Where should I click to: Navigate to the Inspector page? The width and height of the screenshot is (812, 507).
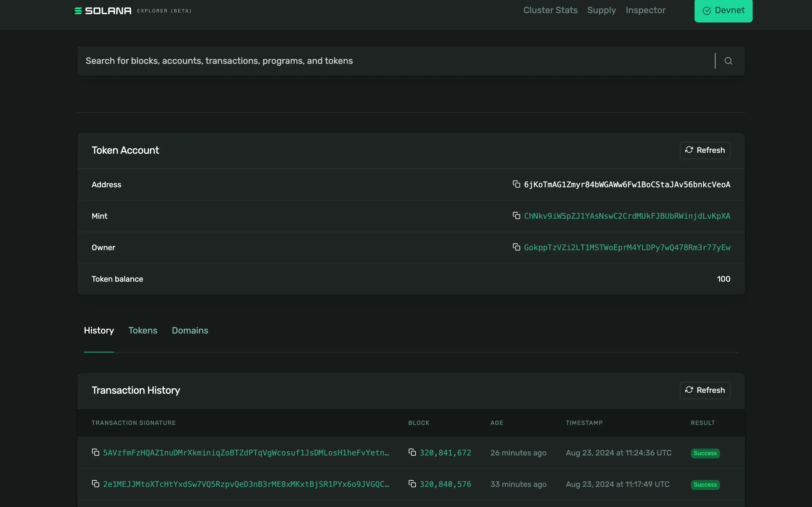tap(645, 10)
